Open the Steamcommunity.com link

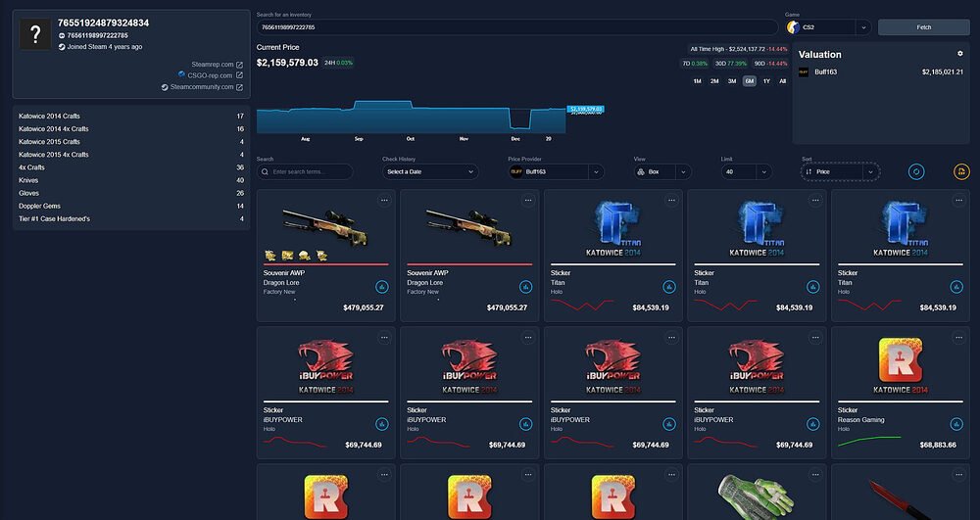point(202,87)
